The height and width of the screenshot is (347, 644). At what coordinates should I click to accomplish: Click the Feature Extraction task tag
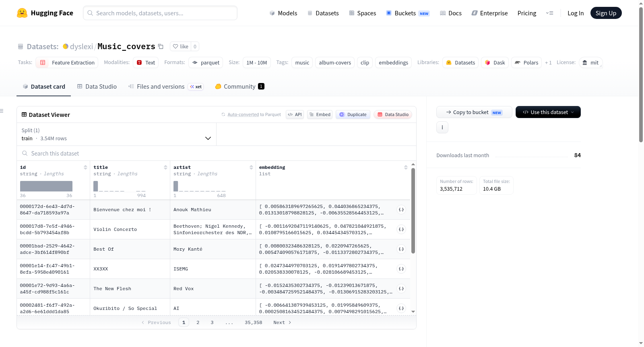[67, 62]
